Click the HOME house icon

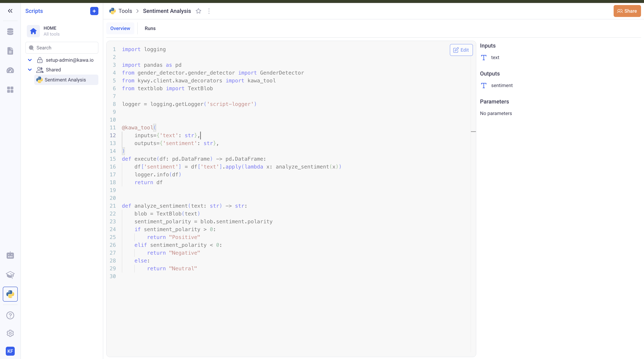coord(33,31)
